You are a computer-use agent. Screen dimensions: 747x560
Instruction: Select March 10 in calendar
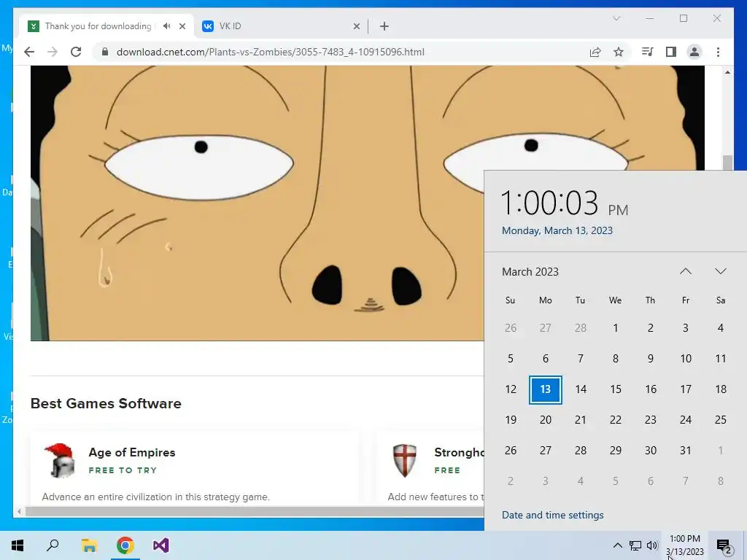click(686, 359)
